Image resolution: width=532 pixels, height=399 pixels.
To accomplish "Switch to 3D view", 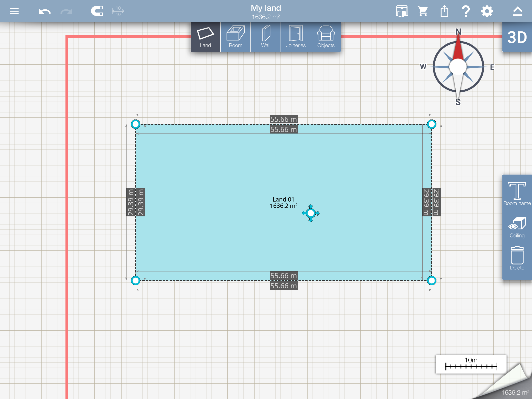I will (517, 37).
